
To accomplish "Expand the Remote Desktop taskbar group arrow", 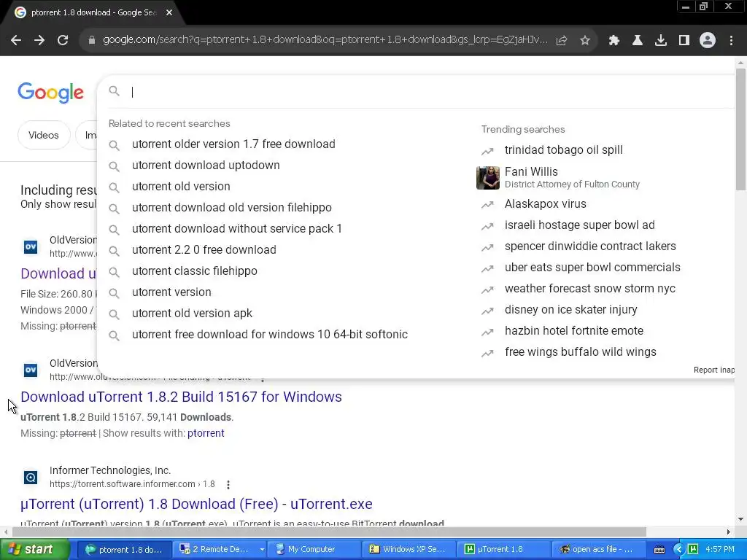I will coord(262,550).
